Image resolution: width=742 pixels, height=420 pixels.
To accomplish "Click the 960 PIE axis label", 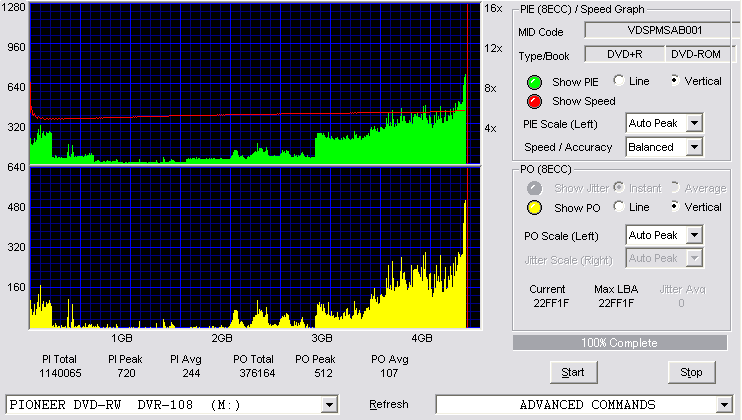I will click(16, 47).
